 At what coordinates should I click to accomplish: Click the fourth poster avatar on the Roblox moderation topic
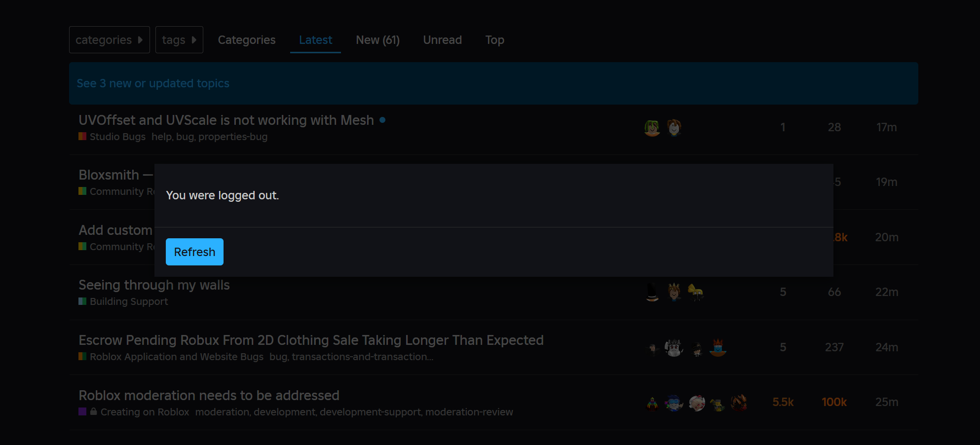click(x=718, y=403)
